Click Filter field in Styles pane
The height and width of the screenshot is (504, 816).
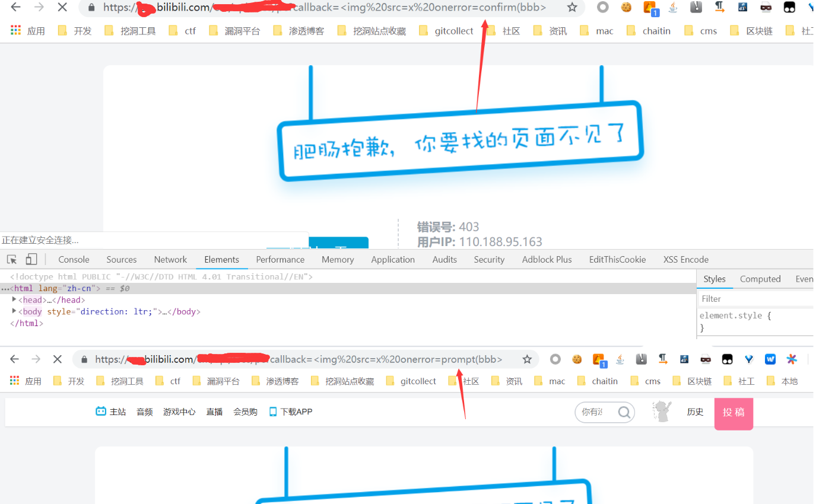click(x=755, y=299)
